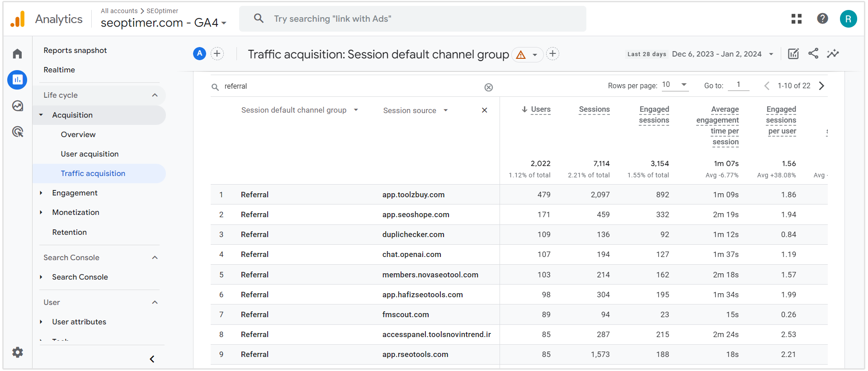The width and height of the screenshot is (868, 371).
Task: Open the Advertising icon in left rail
Action: (x=17, y=132)
